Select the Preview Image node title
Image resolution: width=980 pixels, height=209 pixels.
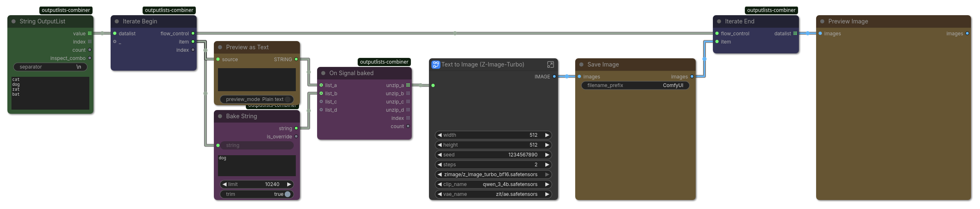848,21
